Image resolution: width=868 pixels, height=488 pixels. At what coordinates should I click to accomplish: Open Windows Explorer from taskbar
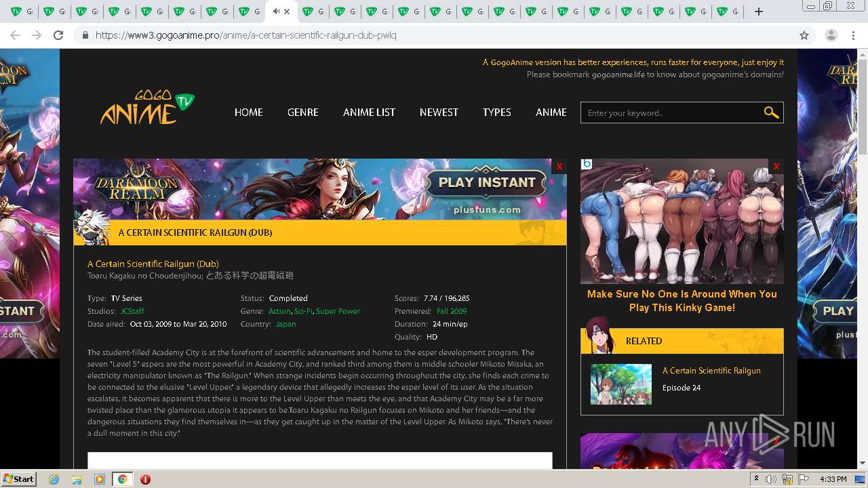coord(77,479)
